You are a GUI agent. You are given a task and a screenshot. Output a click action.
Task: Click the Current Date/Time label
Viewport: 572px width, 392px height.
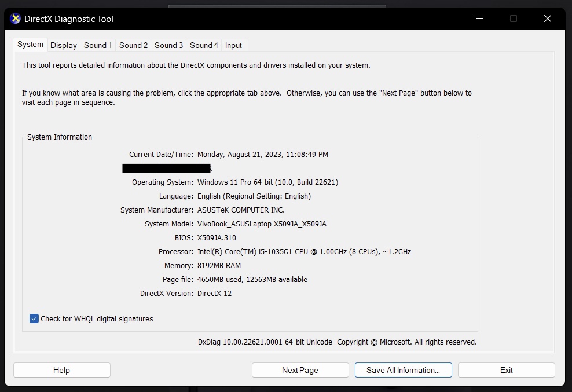[x=162, y=155]
